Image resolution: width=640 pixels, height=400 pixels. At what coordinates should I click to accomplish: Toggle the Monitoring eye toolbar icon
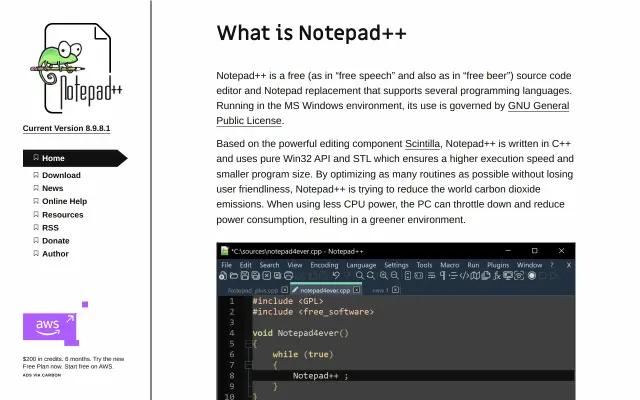(519, 276)
